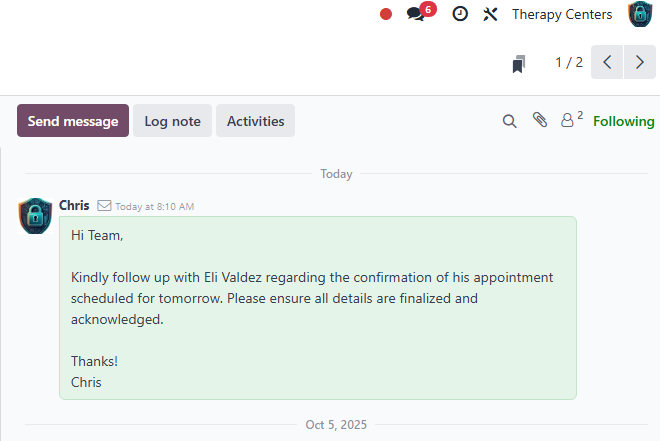Open the user avatar menu

coord(640,14)
